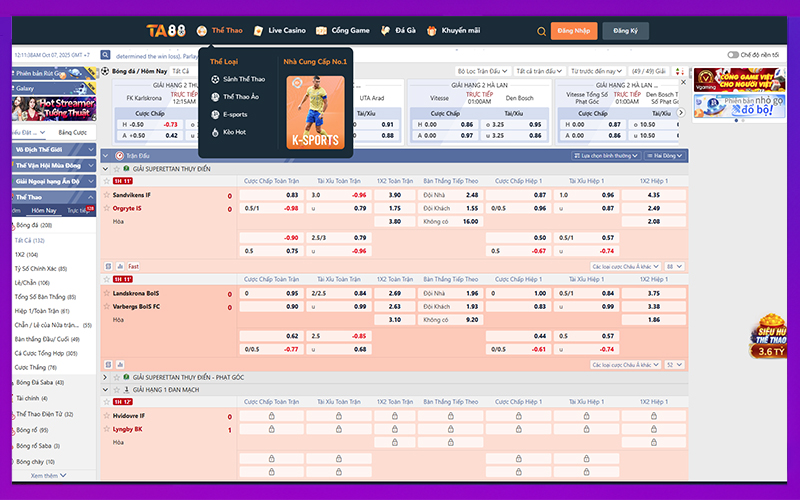Click the K-SPORTS provider thumbnail

pyautogui.click(x=315, y=112)
